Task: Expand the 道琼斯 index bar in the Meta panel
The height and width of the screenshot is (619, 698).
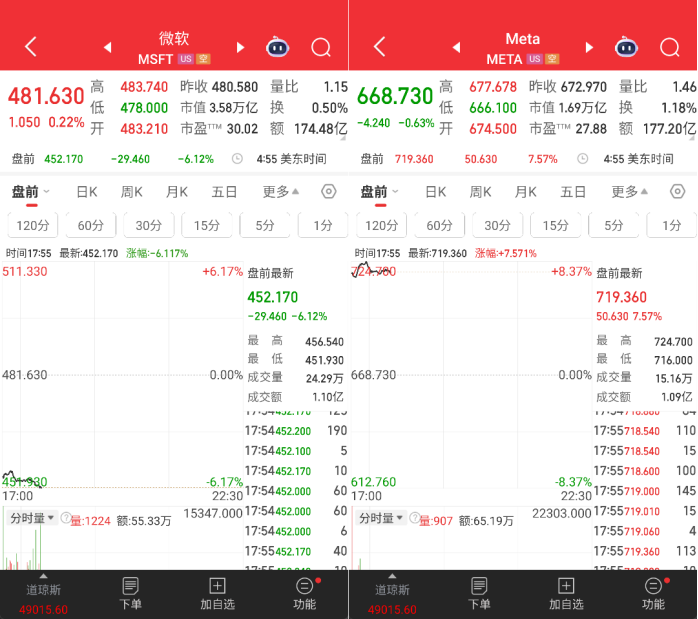Action: tap(392, 592)
